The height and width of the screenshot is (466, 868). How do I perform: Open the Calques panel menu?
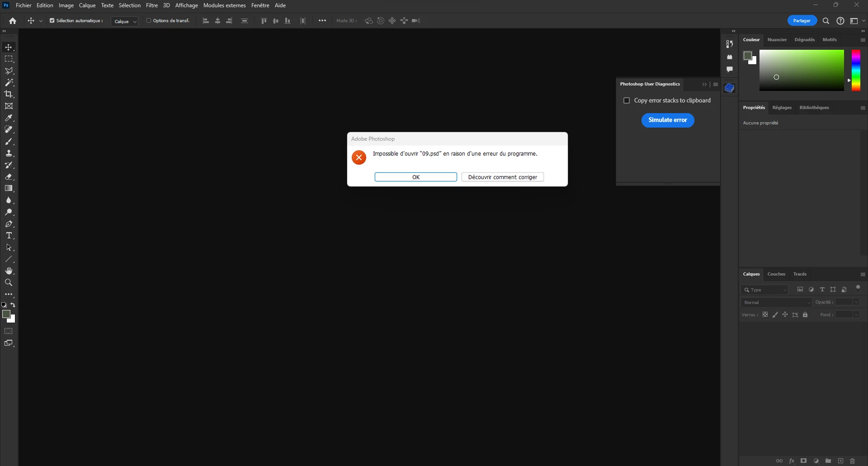pyautogui.click(x=863, y=274)
